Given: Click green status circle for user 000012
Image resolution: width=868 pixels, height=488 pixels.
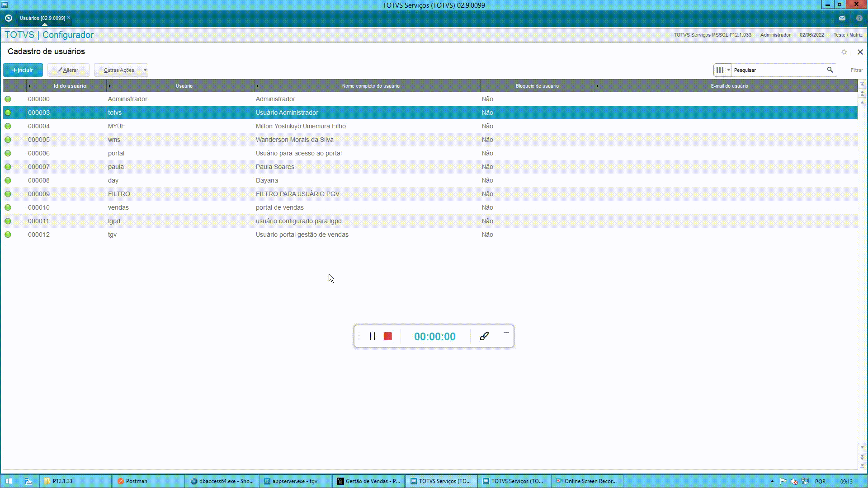Looking at the screenshot, I should (8, 235).
